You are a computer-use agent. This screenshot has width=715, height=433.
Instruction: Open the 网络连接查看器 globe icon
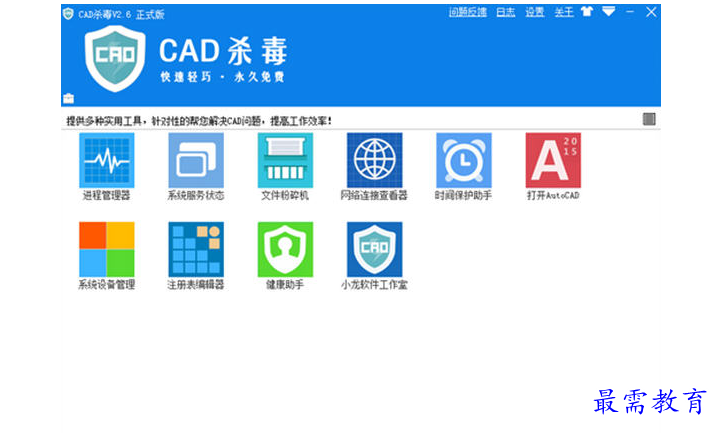tap(374, 160)
